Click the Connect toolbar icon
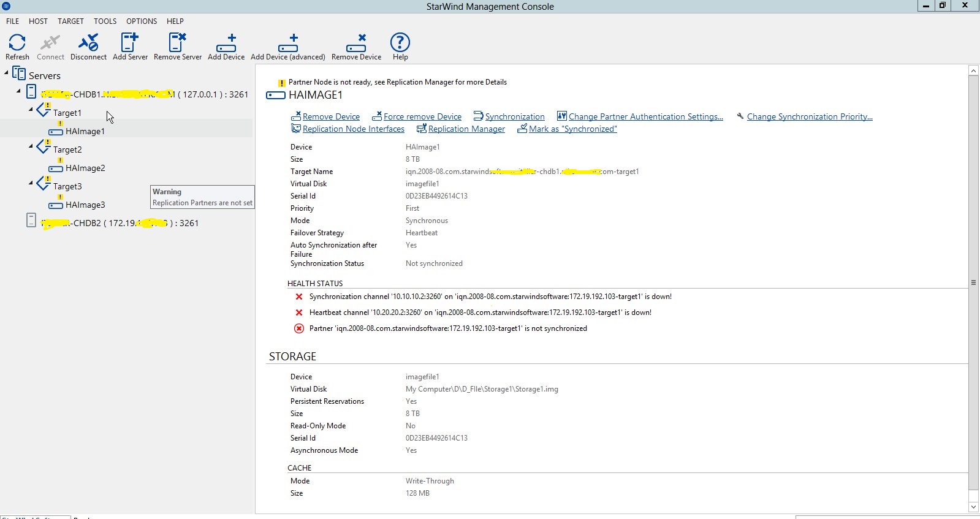980x519 pixels. click(50, 42)
